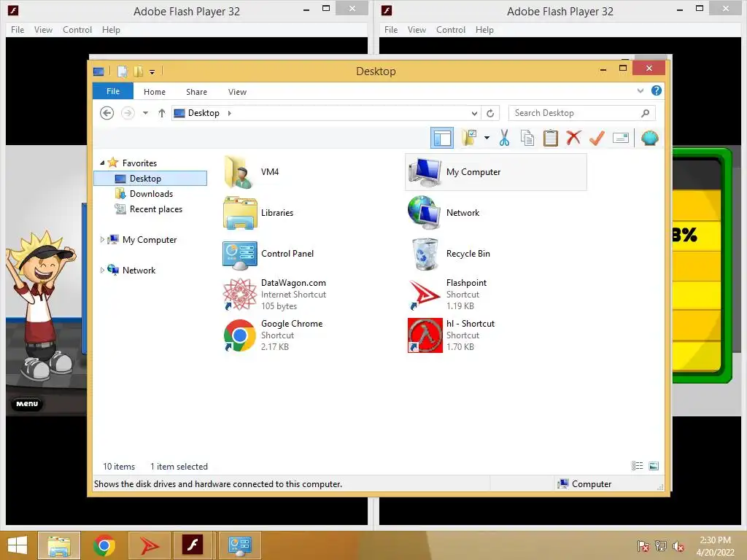Screen dimensions: 747x560
Task: Go up one level with Up arrow
Action: [x=161, y=113]
